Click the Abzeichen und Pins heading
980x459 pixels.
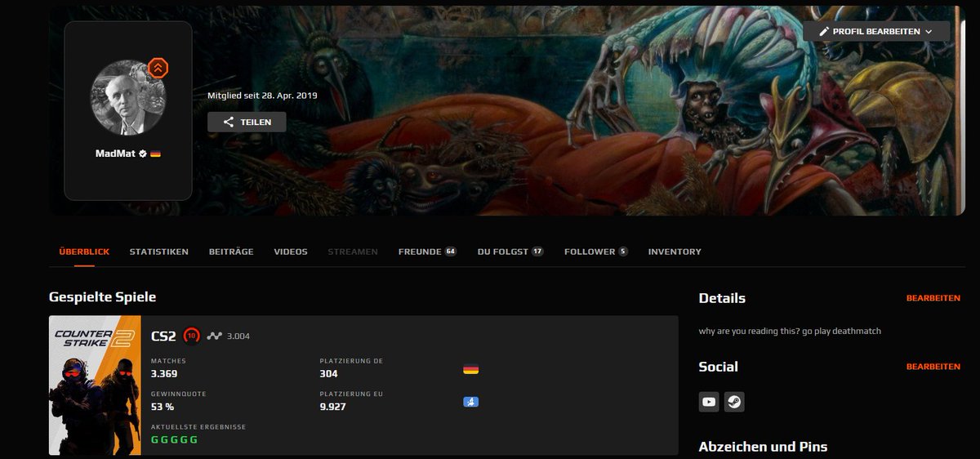(763, 447)
